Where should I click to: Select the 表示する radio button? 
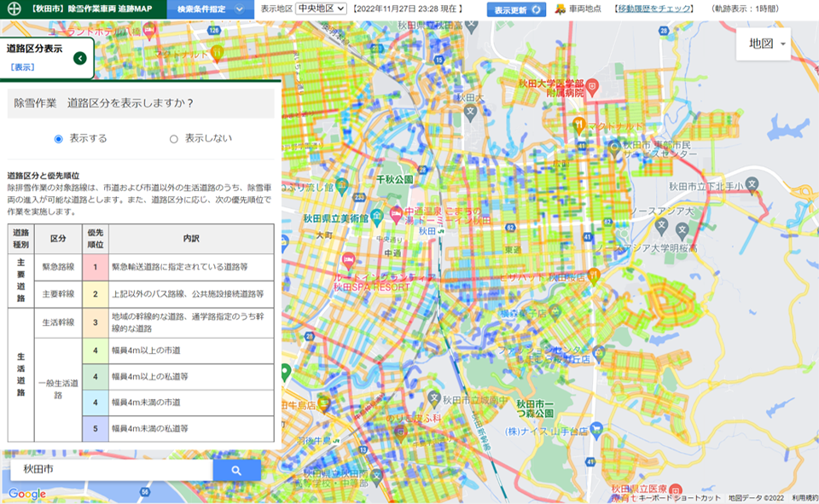pos(59,138)
